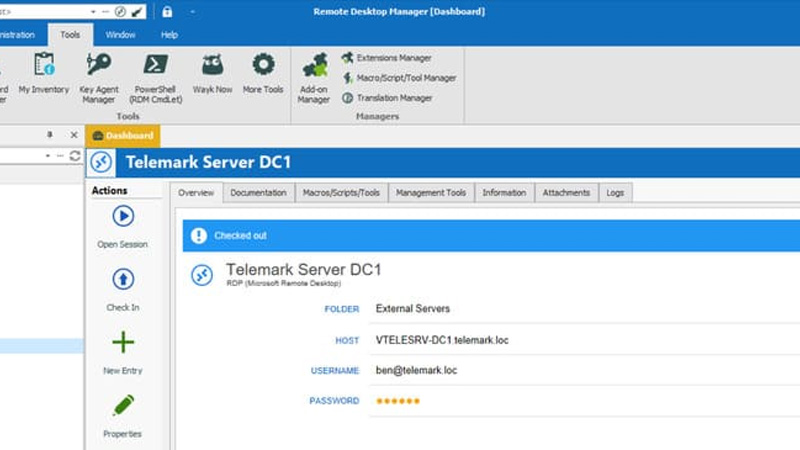Image resolution: width=800 pixels, height=450 pixels.
Task: Click the masked password dots
Action: pos(398,401)
